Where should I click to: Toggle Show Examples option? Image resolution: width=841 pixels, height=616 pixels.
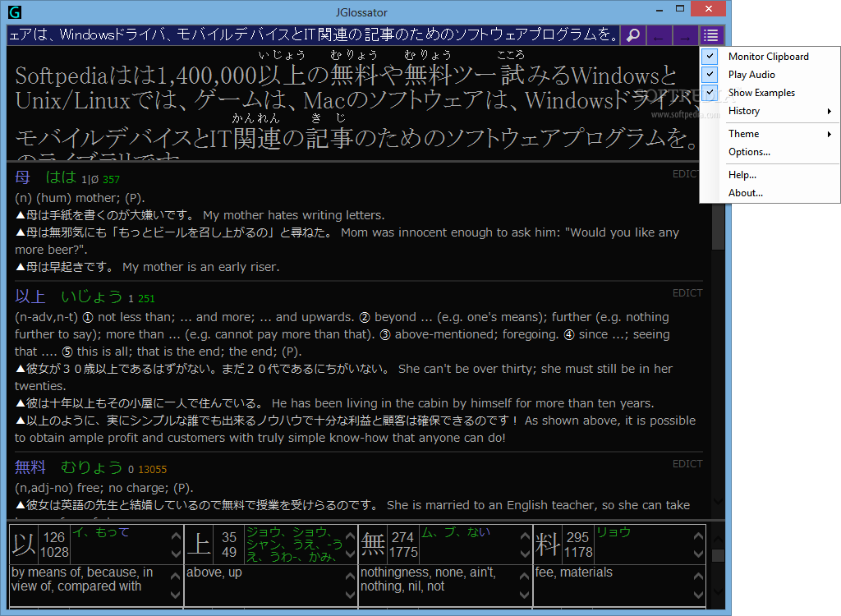[770, 93]
